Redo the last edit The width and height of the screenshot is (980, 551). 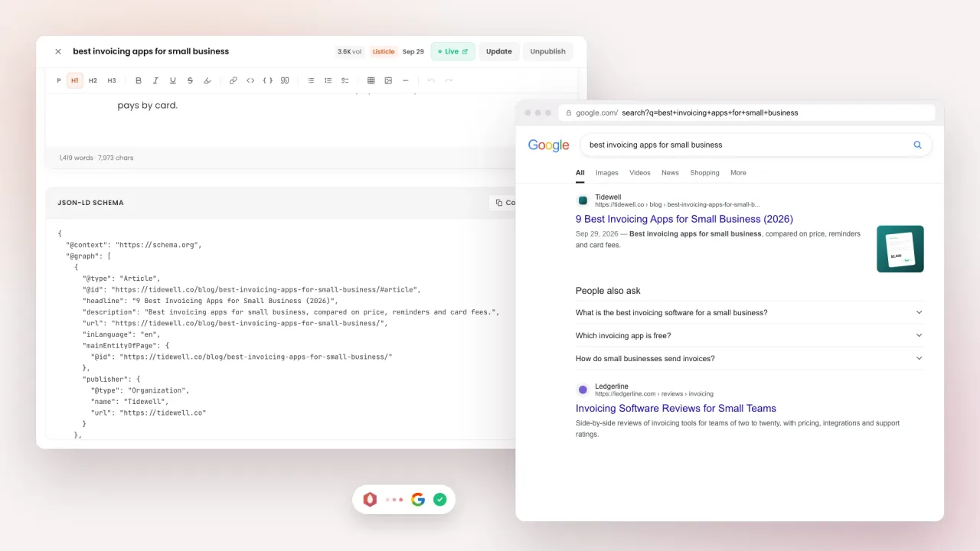pos(449,80)
